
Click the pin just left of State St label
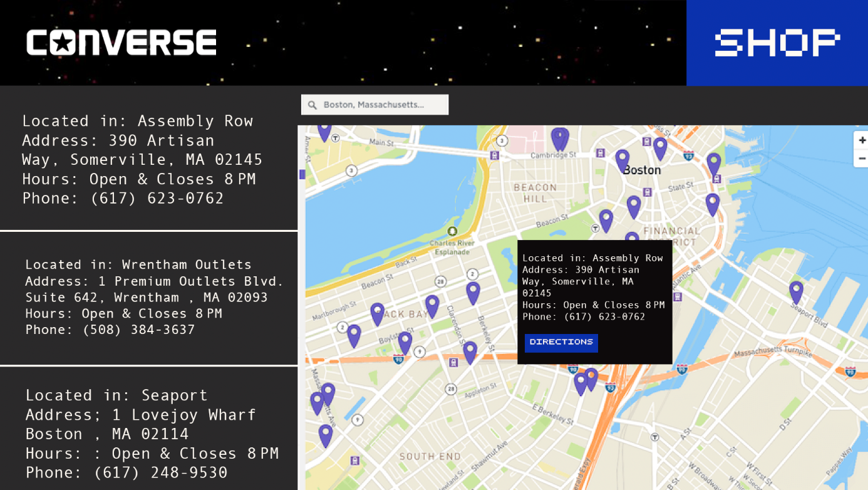pos(634,207)
